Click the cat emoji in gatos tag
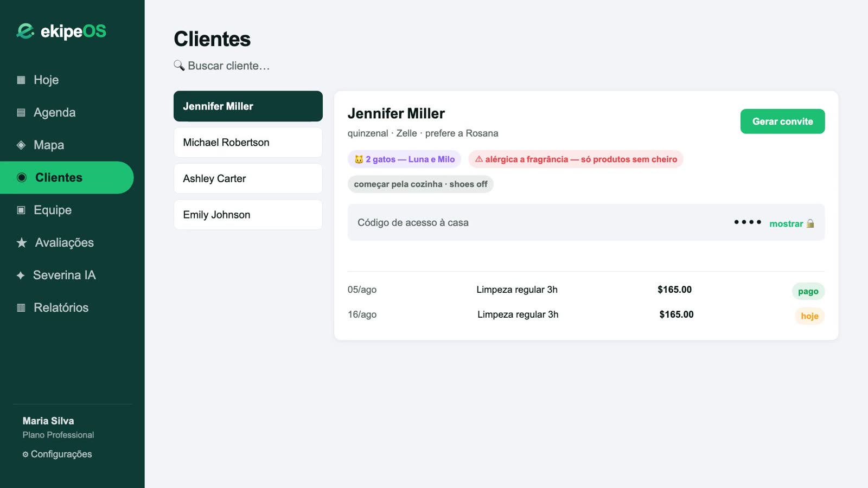 [x=359, y=159]
